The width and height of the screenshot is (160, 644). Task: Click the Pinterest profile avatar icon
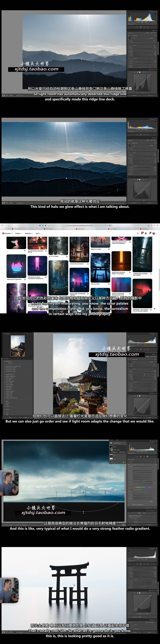tap(154, 233)
